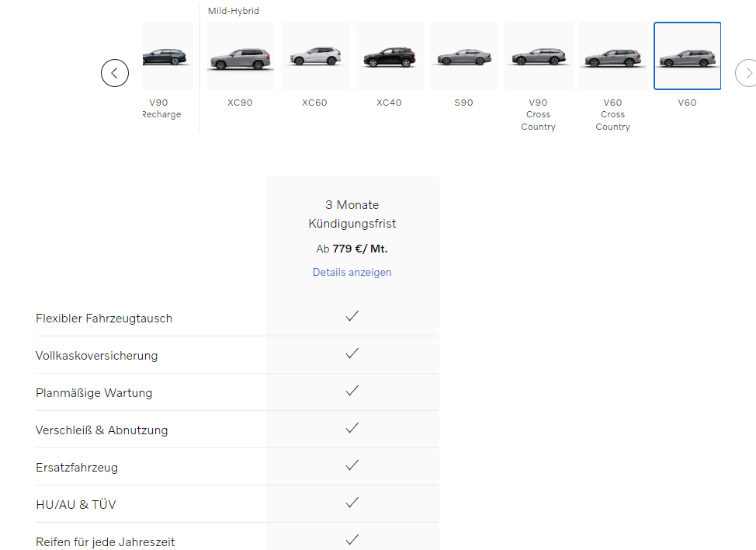This screenshot has width=756, height=550.
Task: Click the checkmark for Ersatzfahrzeug
Action: coord(352,465)
